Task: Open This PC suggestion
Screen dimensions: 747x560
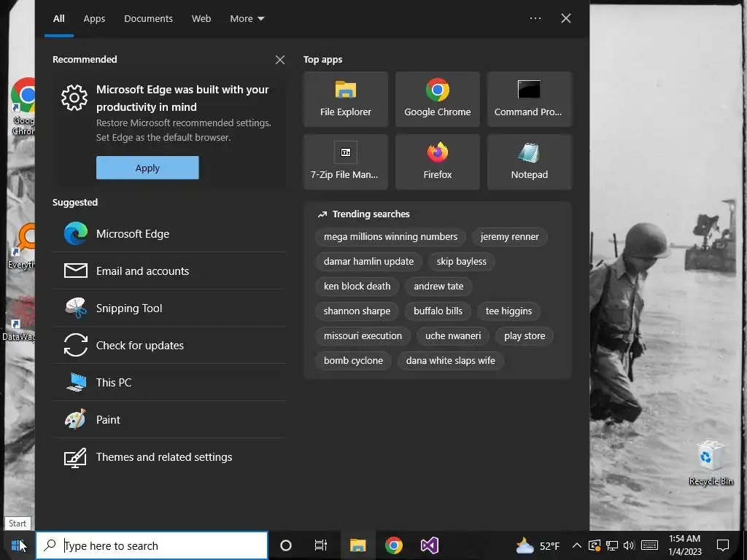Action: (x=169, y=382)
